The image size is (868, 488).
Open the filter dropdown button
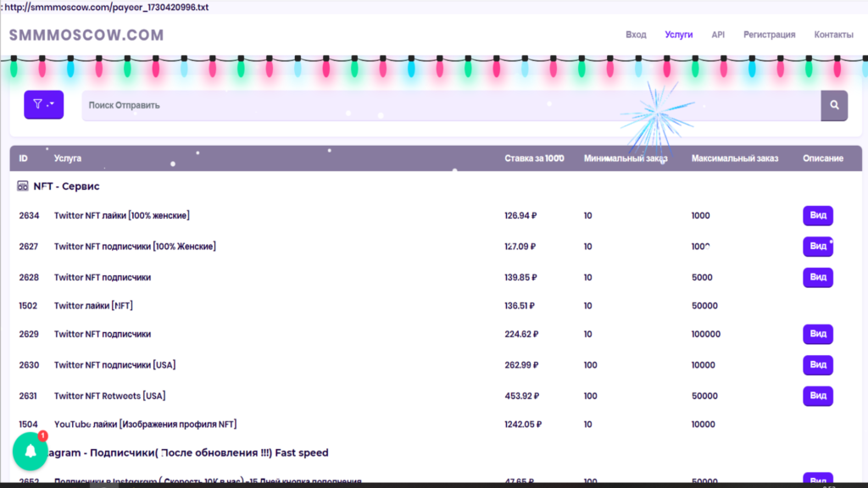point(44,104)
